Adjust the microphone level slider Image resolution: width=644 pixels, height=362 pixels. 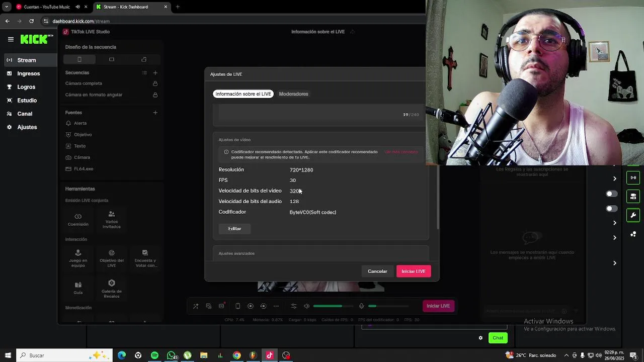click(388, 306)
